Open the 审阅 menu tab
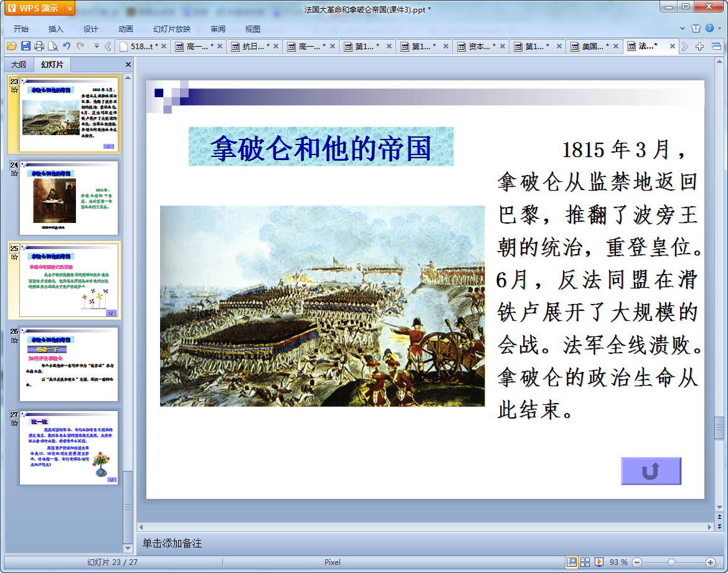This screenshot has height=573, width=728. [x=218, y=29]
